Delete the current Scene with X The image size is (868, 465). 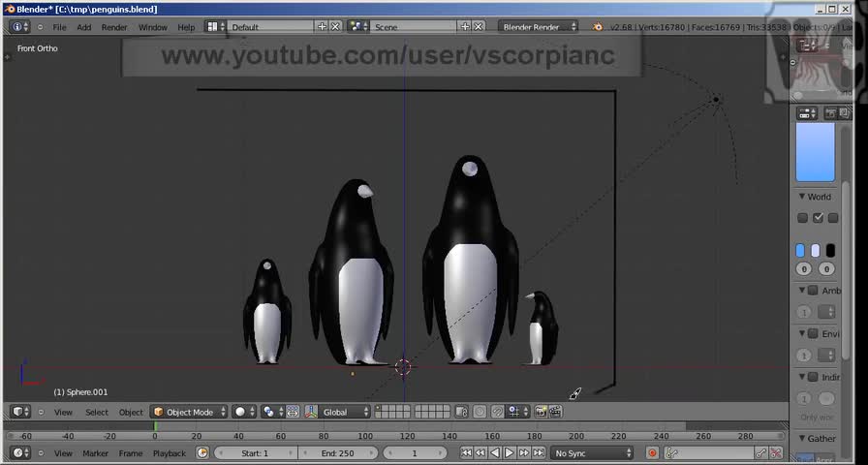pos(479,26)
